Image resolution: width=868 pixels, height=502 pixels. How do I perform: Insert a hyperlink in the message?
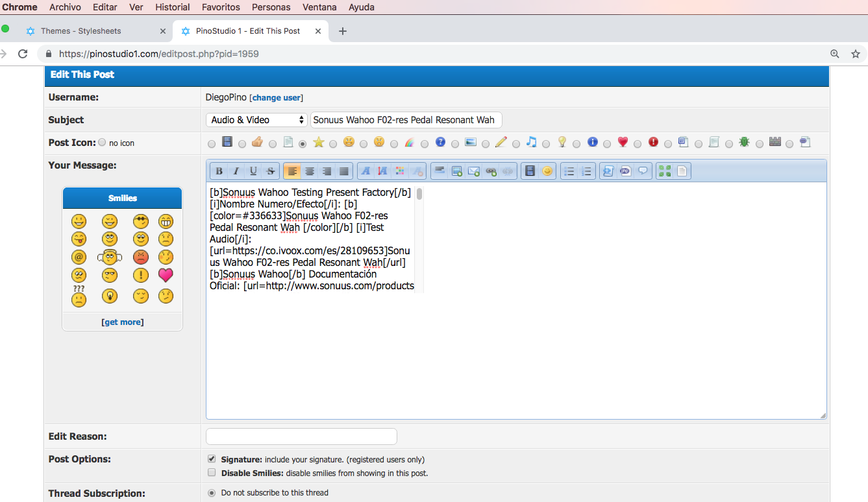[491, 171]
